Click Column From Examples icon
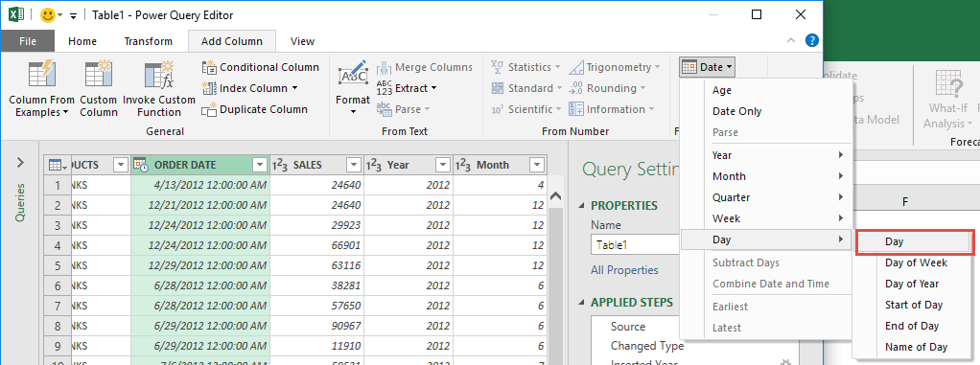The image size is (980, 365). click(x=42, y=75)
